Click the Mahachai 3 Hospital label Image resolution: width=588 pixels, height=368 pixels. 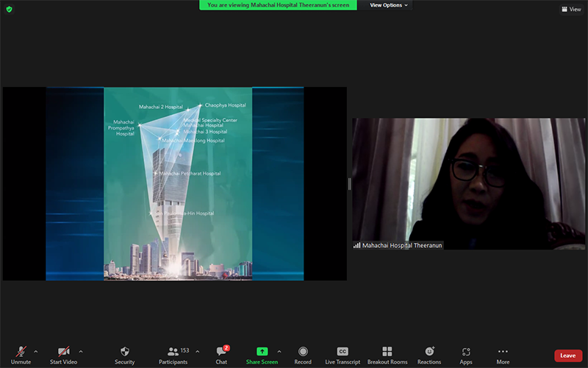tap(205, 132)
